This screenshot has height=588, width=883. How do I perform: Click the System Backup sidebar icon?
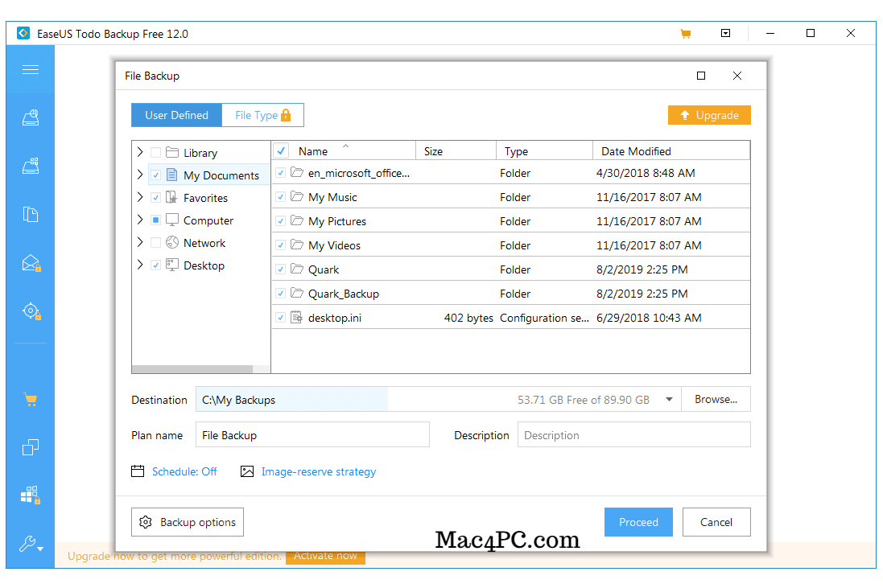pos(31,166)
